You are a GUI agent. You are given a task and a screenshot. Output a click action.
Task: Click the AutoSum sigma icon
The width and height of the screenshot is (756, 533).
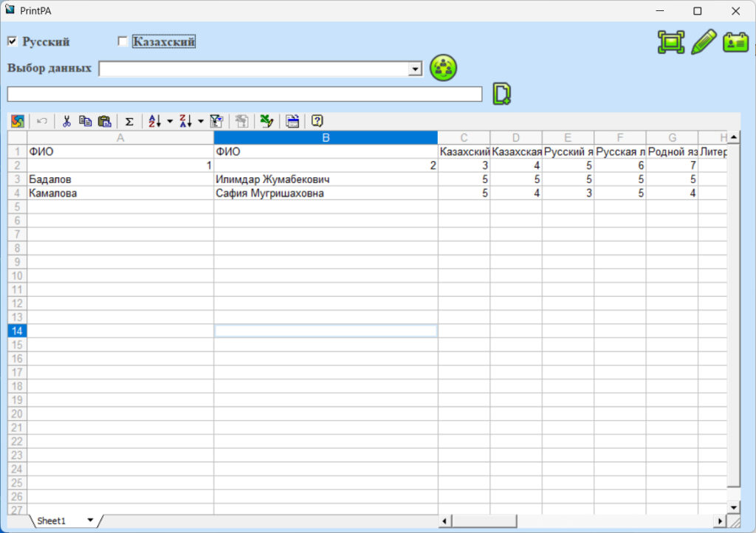pyautogui.click(x=129, y=122)
